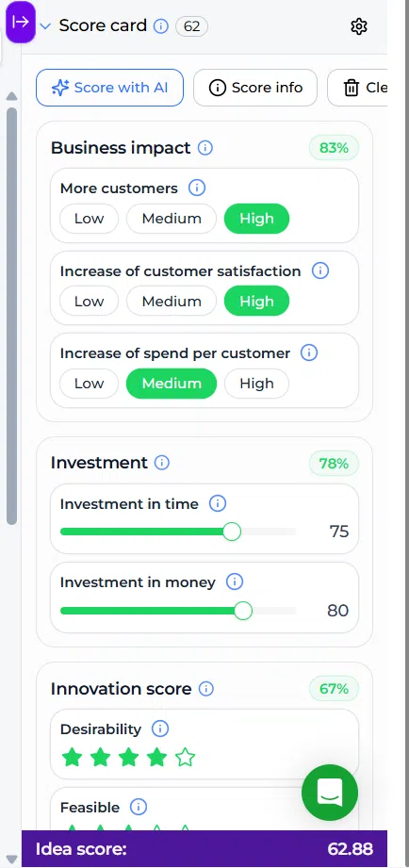Open the Score info button
The image size is (409, 868).
[x=255, y=88]
